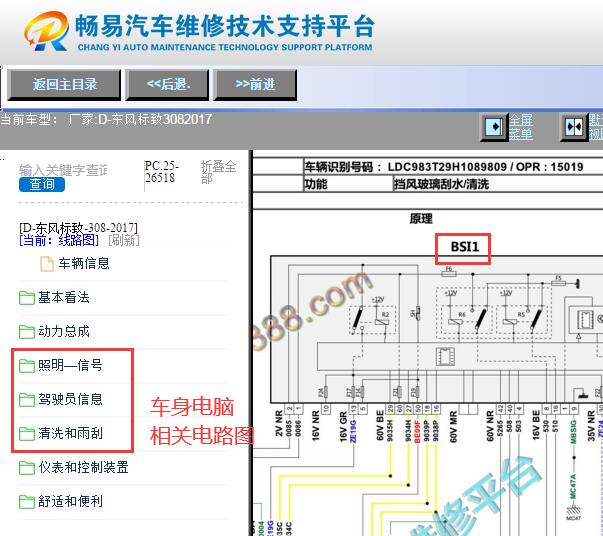Click the PC.25-26518 text
This screenshot has height=536, width=603.
coord(162,172)
